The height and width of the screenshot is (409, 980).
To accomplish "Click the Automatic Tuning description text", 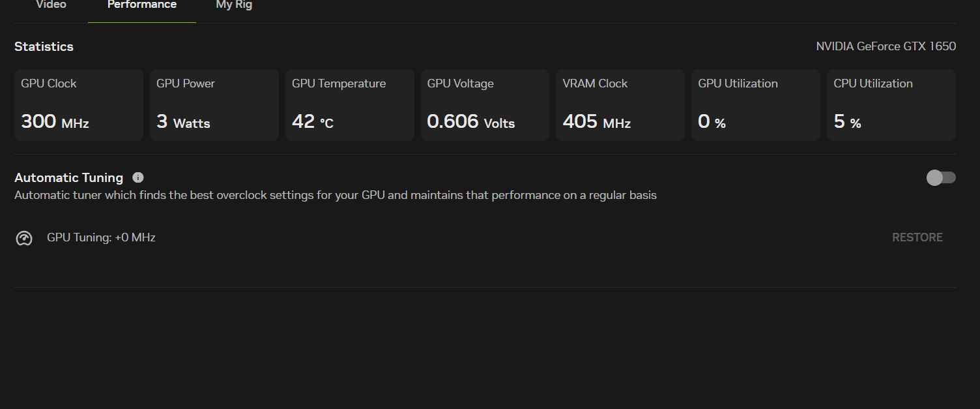I will [335, 194].
